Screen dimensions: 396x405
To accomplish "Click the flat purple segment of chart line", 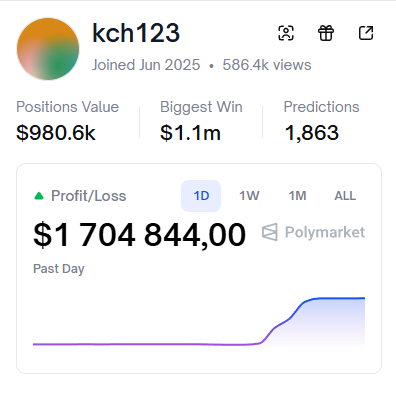I will pyautogui.click(x=147, y=344).
